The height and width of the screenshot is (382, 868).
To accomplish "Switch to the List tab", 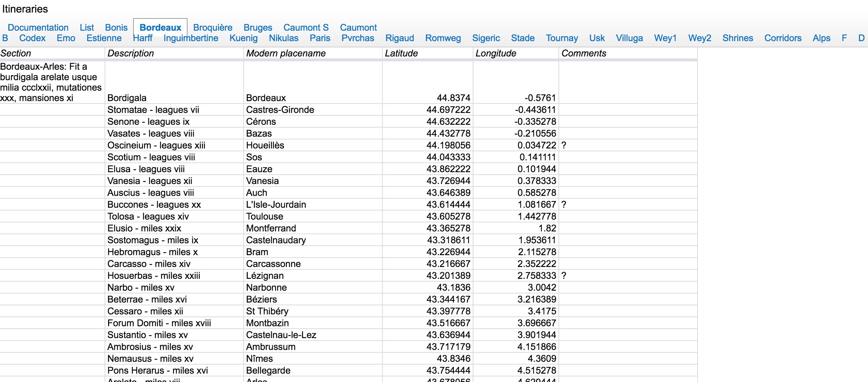I will (x=86, y=28).
